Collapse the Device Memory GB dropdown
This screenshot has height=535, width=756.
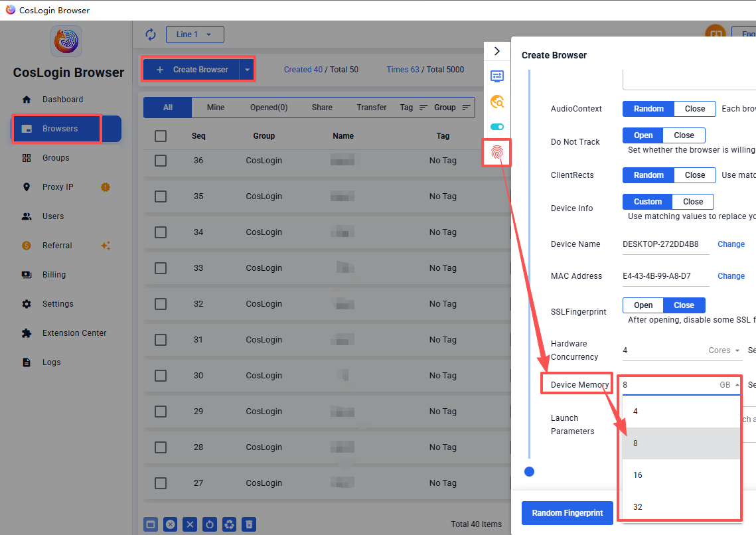729,385
